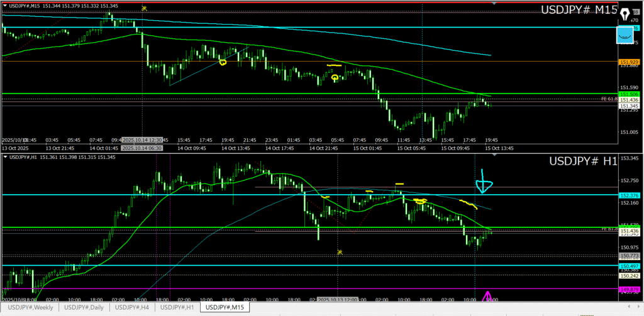644x316 pixels.
Task: Click the yellow star marker atop M15 chart
Action: pos(145,8)
